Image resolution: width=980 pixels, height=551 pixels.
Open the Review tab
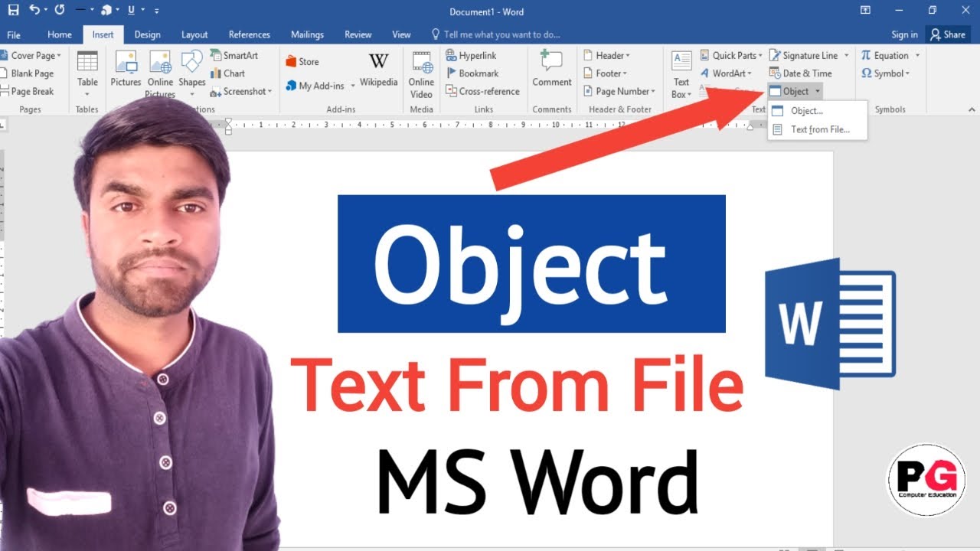[358, 34]
